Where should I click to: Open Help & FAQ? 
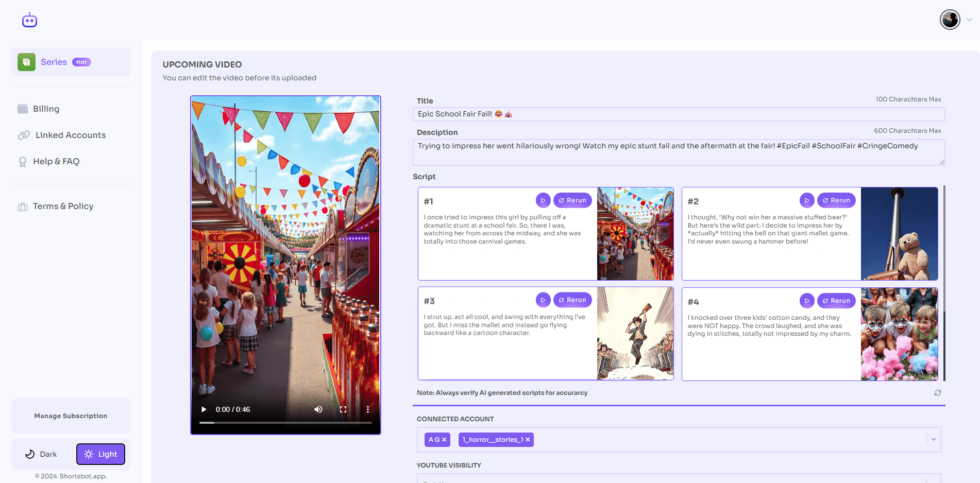tap(56, 161)
